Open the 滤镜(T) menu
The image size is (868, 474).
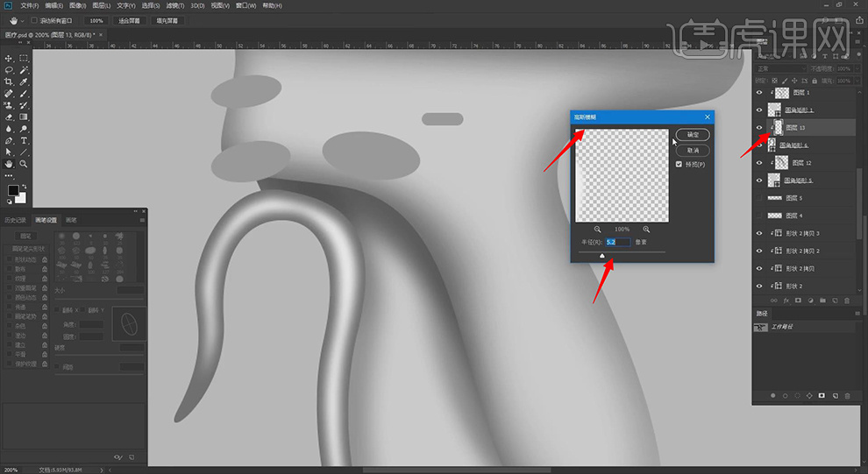(x=175, y=5)
